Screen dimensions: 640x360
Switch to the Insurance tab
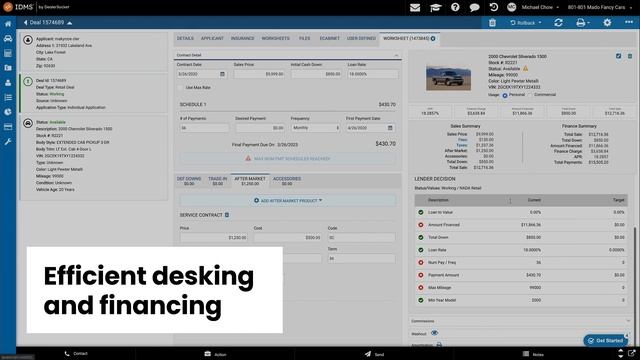point(242,38)
